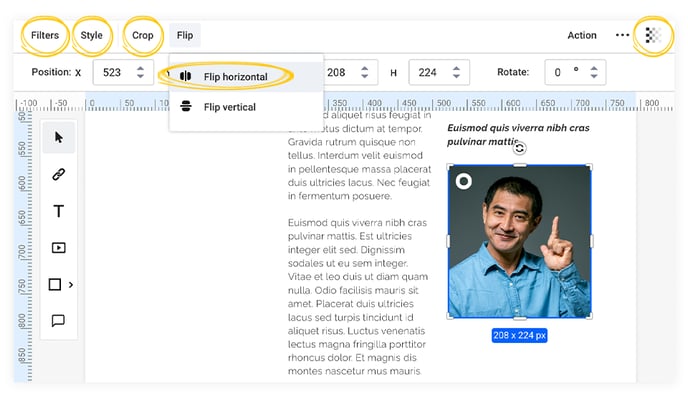Screen dimensions: 688x403
Task: Select the video media tool
Action: click(x=59, y=248)
